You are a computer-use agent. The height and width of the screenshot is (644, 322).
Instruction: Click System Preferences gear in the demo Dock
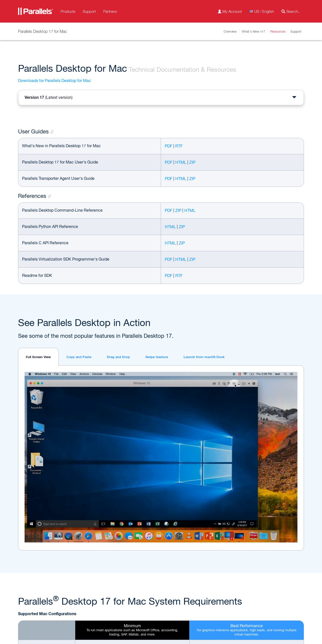click(x=179, y=536)
